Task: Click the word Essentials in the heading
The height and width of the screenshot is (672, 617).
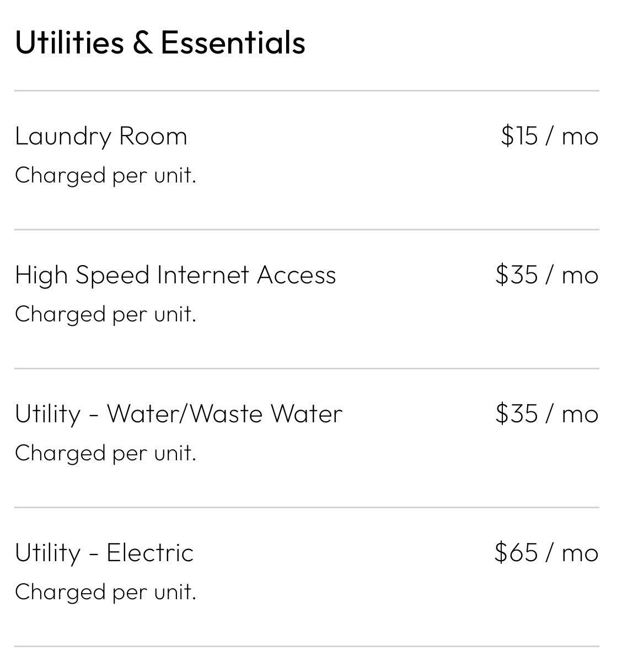Action: (233, 42)
